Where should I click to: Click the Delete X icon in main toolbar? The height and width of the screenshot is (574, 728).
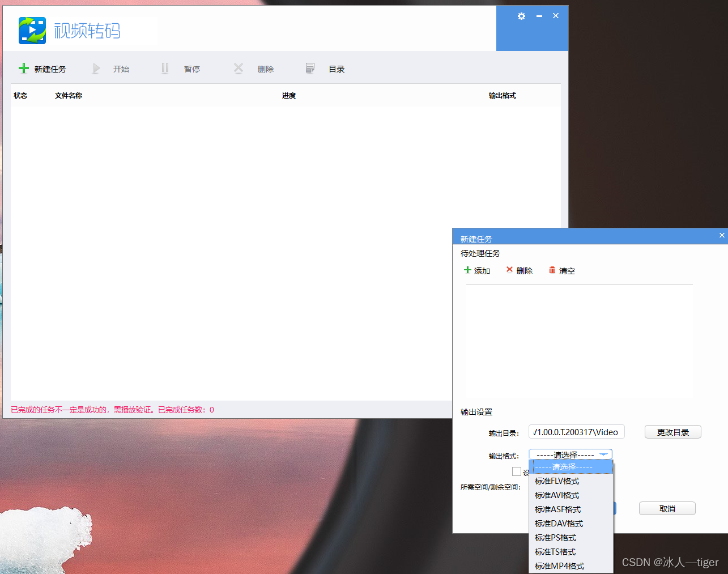(x=239, y=69)
